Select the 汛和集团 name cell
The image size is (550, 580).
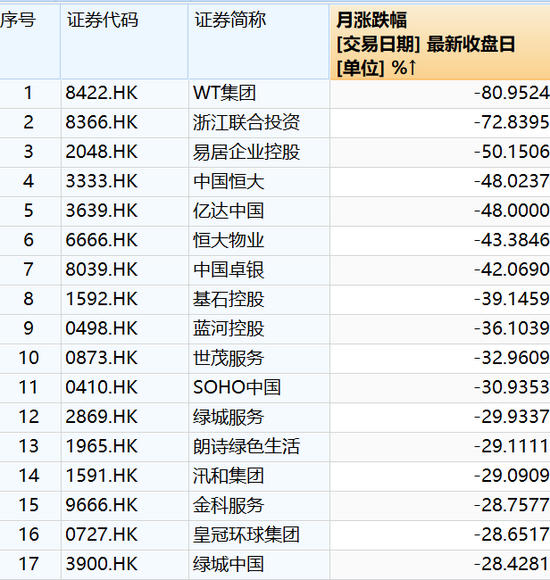tap(259, 476)
